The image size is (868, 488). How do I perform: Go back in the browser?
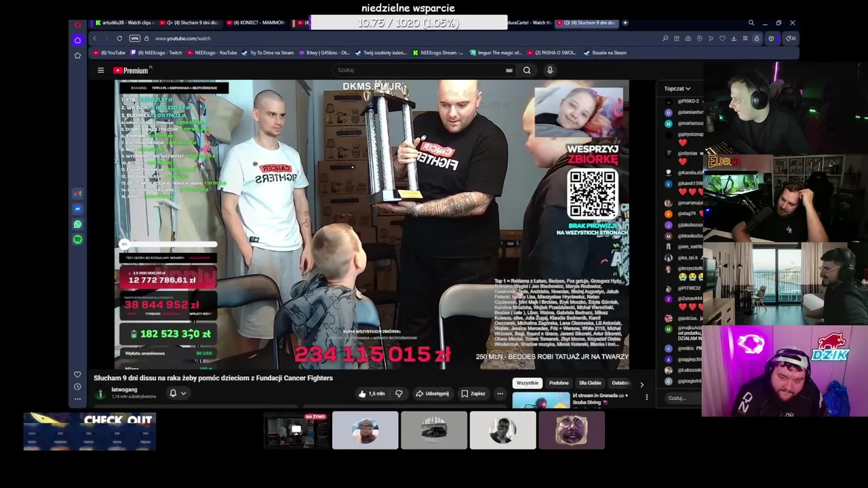(95, 39)
